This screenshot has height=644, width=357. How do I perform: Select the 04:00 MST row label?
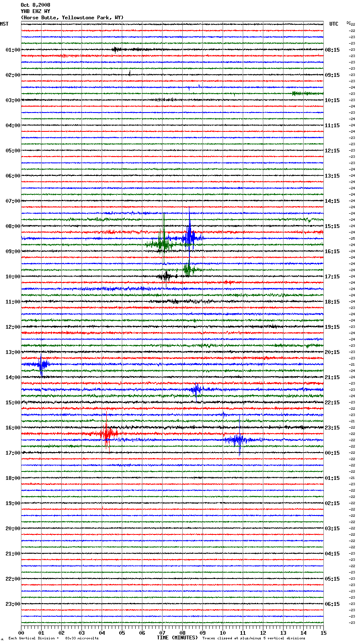(x=13, y=126)
